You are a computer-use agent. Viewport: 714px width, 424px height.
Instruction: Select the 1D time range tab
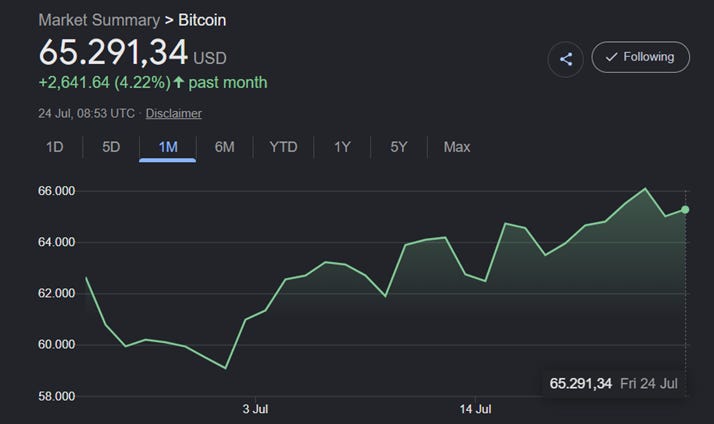pyautogui.click(x=55, y=147)
